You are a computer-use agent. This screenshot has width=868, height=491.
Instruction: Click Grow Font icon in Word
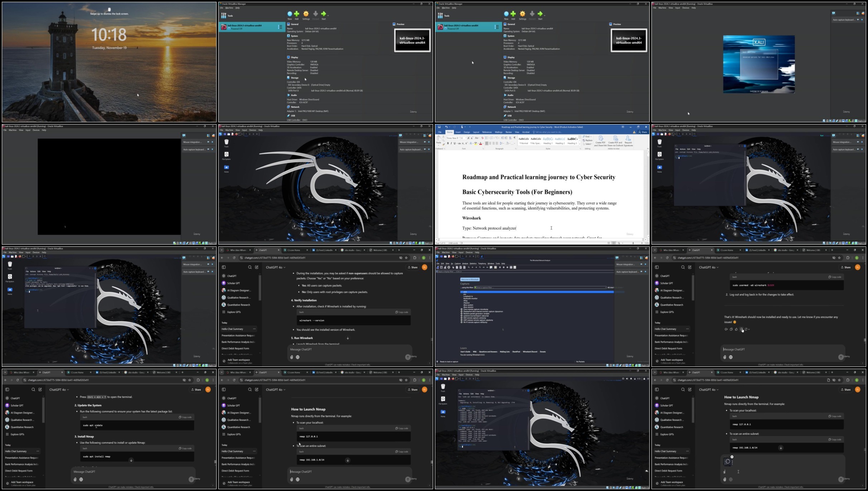click(469, 138)
